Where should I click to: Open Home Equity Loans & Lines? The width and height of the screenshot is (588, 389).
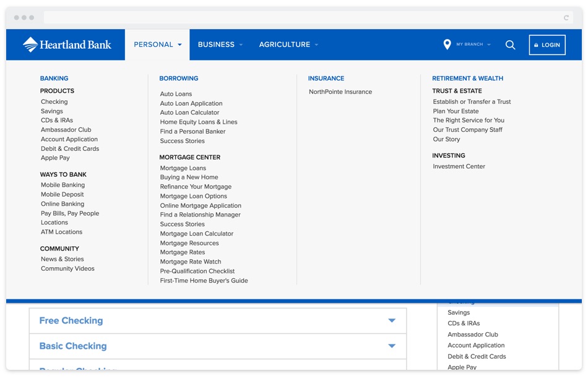(x=199, y=122)
